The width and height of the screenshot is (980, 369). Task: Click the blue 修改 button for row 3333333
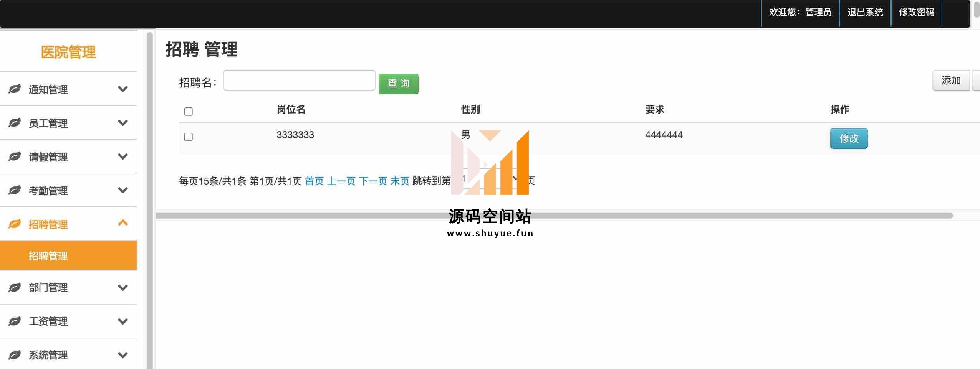click(849, 138)
